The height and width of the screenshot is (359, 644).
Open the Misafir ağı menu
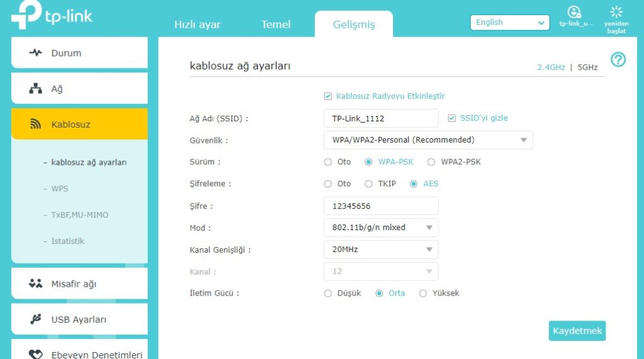click(79, 284)
